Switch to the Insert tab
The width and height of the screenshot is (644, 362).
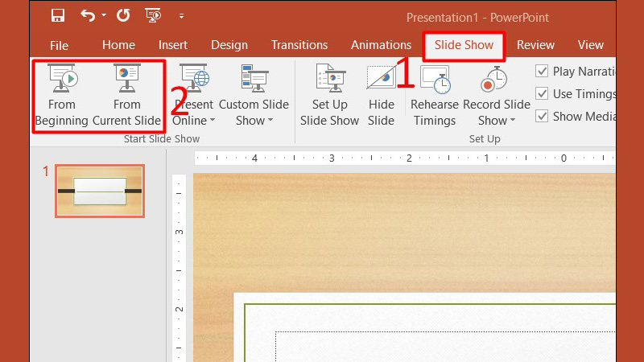173,45
